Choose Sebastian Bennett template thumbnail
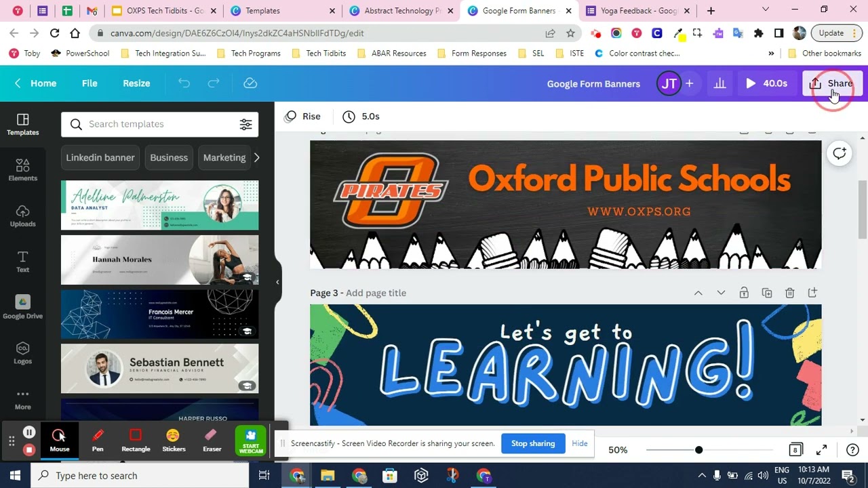 (x=160, y=368)
